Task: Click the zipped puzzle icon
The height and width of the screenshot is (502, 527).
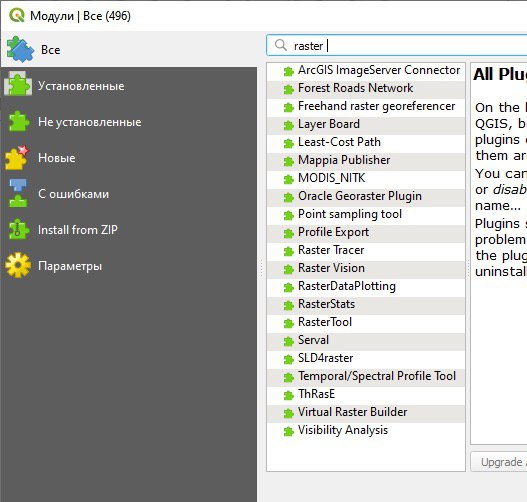Action: (x=19, y=229)
